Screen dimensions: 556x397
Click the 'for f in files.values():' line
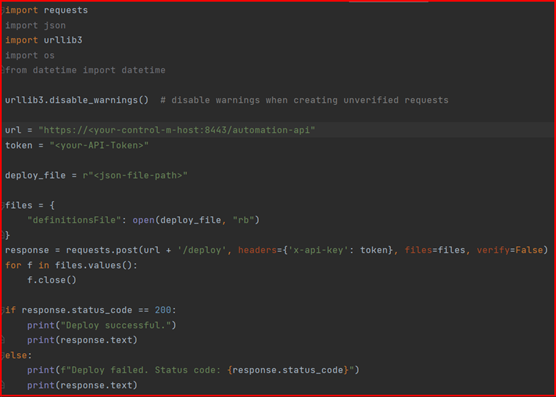tap(71, 265)
